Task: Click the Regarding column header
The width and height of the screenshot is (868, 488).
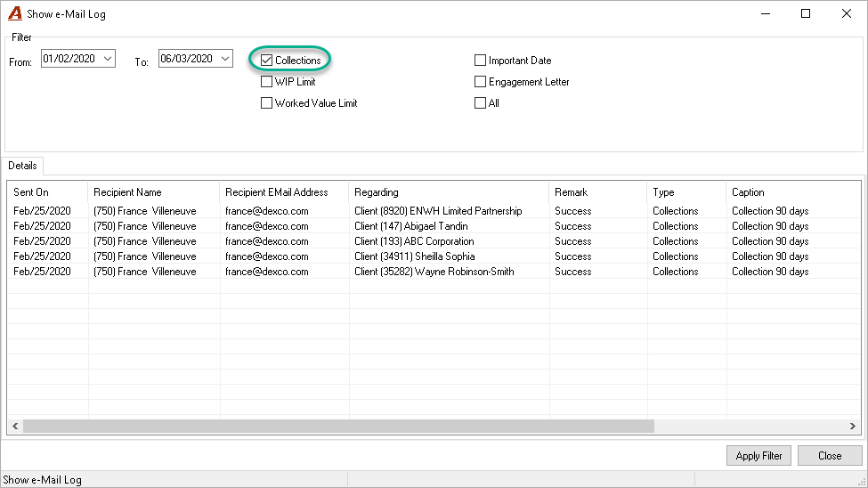Action: point(449,192)
